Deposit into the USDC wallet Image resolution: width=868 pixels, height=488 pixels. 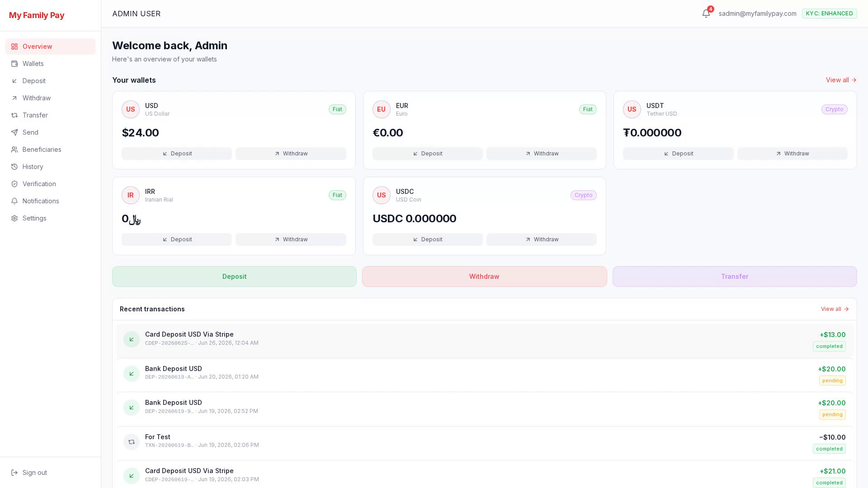[x=427, y=239]
